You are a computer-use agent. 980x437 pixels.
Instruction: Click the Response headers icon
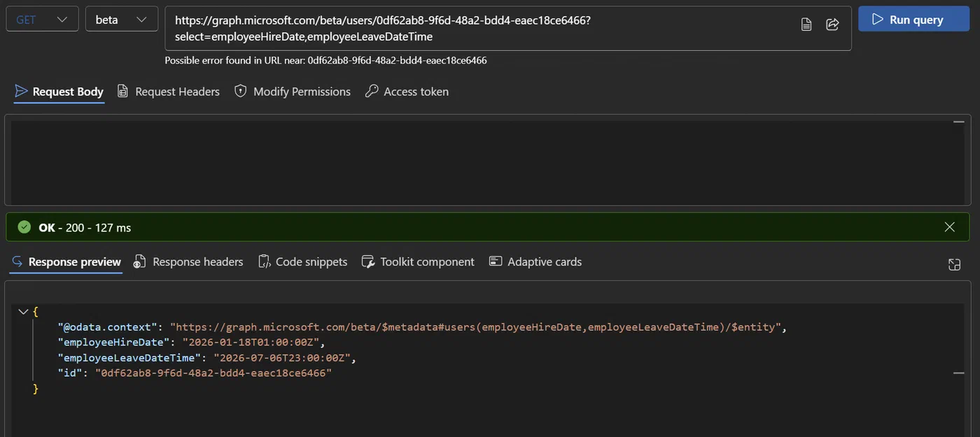tap(140, 262)
